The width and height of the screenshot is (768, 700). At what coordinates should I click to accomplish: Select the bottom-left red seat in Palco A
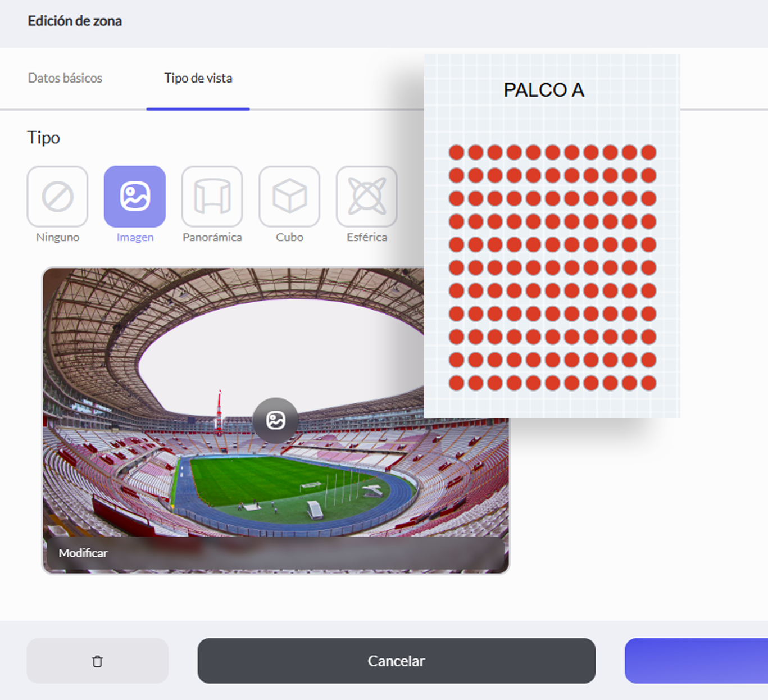[457, 383]
